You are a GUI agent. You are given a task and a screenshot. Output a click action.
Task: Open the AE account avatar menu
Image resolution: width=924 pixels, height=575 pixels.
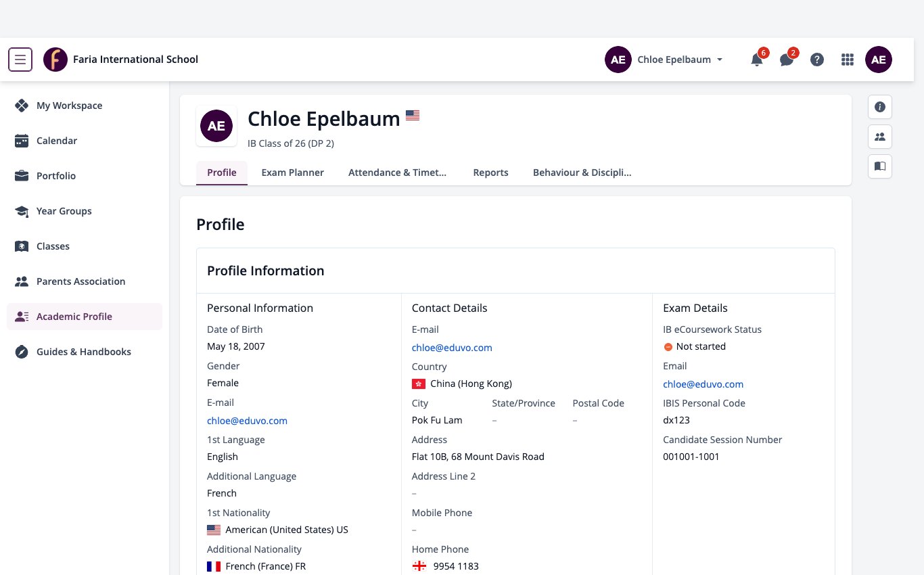pos(879,60)
